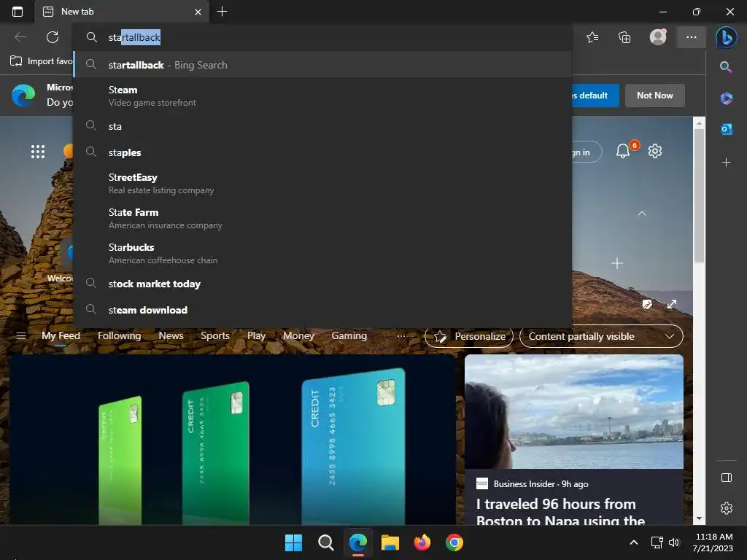
Task: Open the Favorites star icon
Action: (x=592, y=37)
